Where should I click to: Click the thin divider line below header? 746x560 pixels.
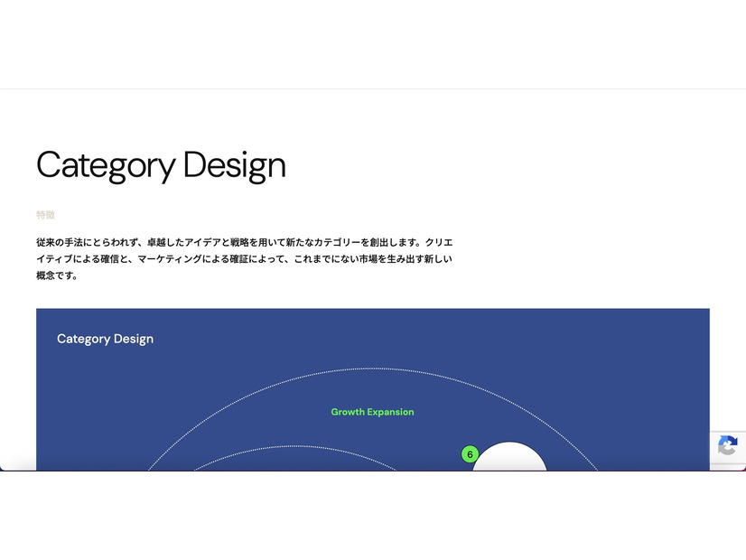pyautogui.click(x=361, y=89)
